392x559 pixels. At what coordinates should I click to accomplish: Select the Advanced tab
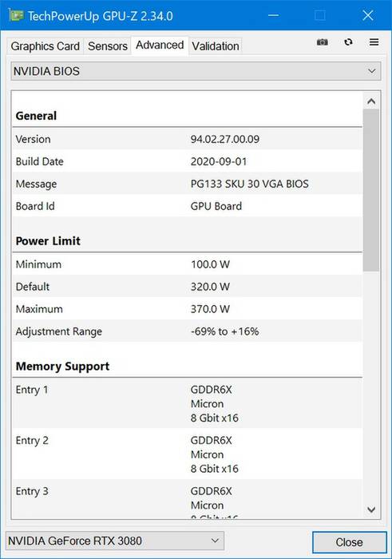click(x=160, y=45)
